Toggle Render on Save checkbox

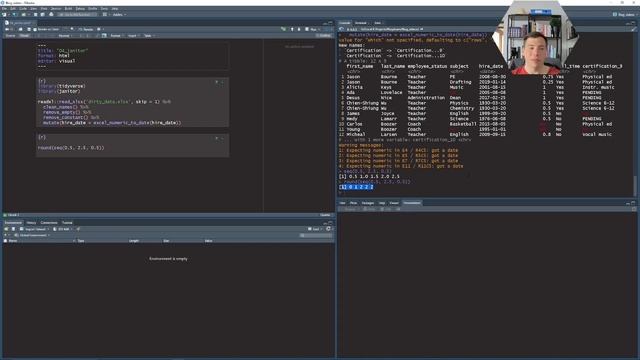(x=35, y=29)
